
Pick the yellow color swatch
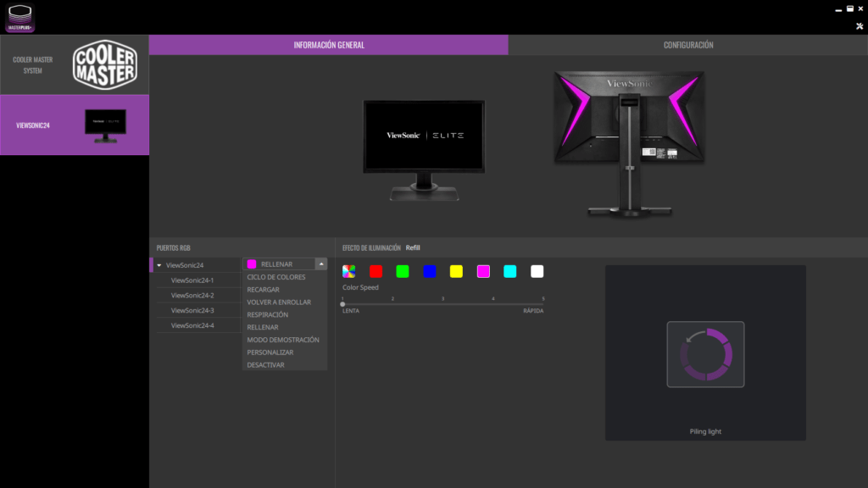click(x=456, y=271)
